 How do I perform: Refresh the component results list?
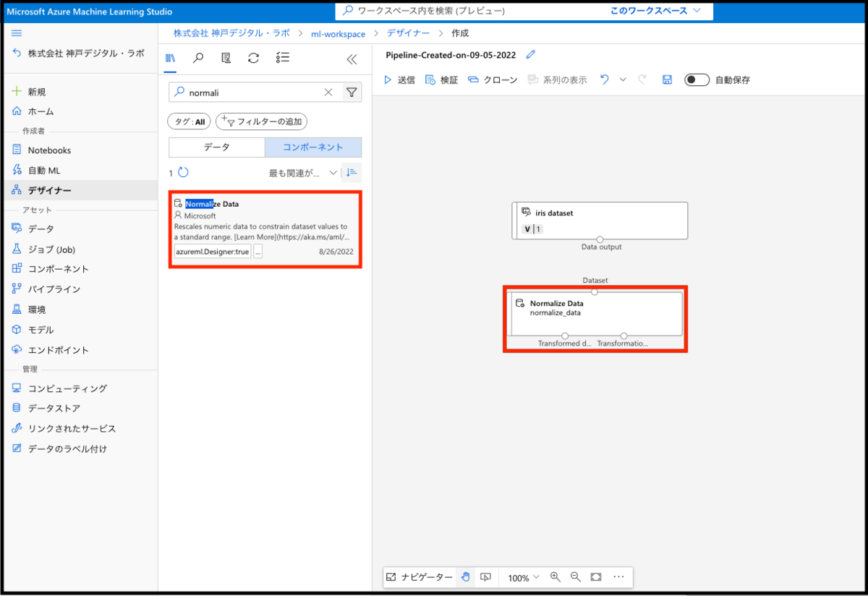[x=183, y=173]
